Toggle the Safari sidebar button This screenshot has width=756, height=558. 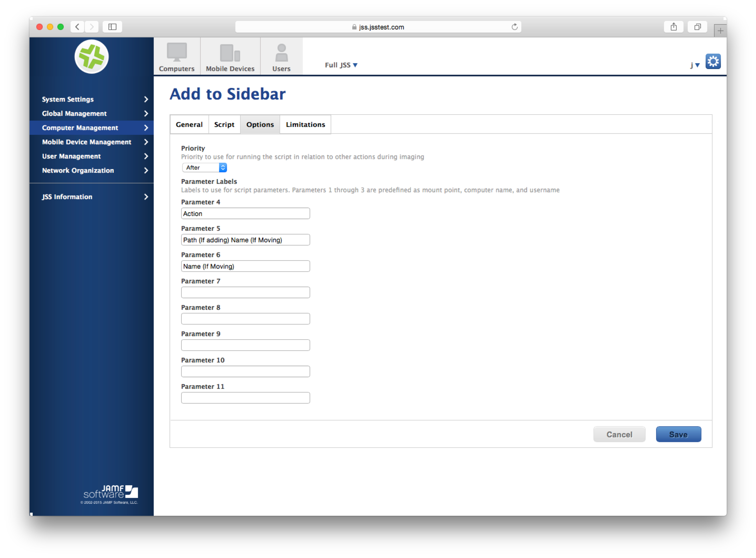coord(112,27)
